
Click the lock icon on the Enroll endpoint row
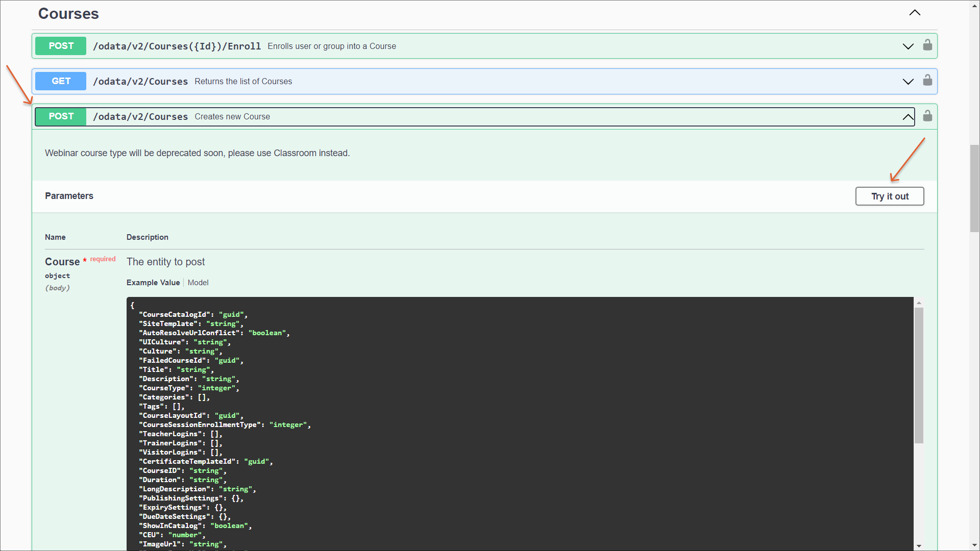(x=927, y=45)
